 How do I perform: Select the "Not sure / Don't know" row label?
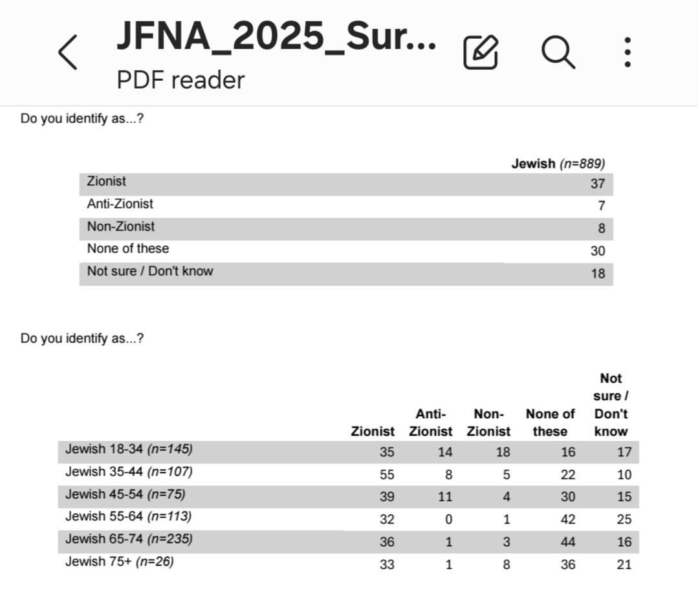coord(150,271)
